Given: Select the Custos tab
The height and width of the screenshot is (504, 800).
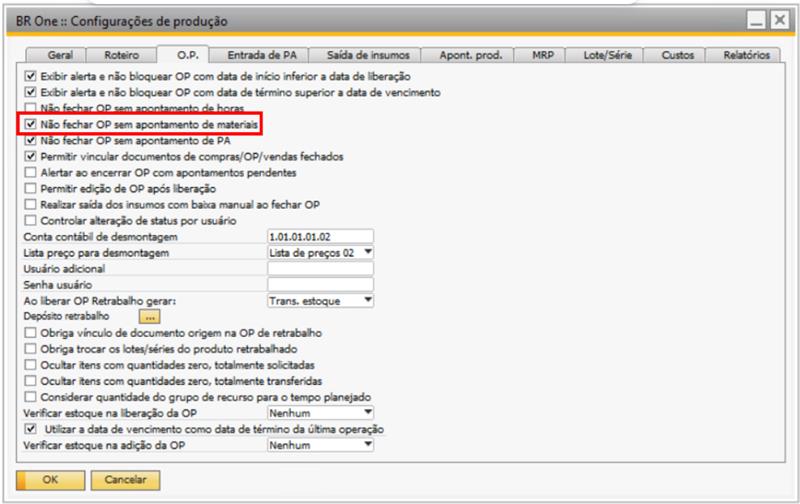Looking at the screenshot, I should pyautogui.click(x=681, y=57).
